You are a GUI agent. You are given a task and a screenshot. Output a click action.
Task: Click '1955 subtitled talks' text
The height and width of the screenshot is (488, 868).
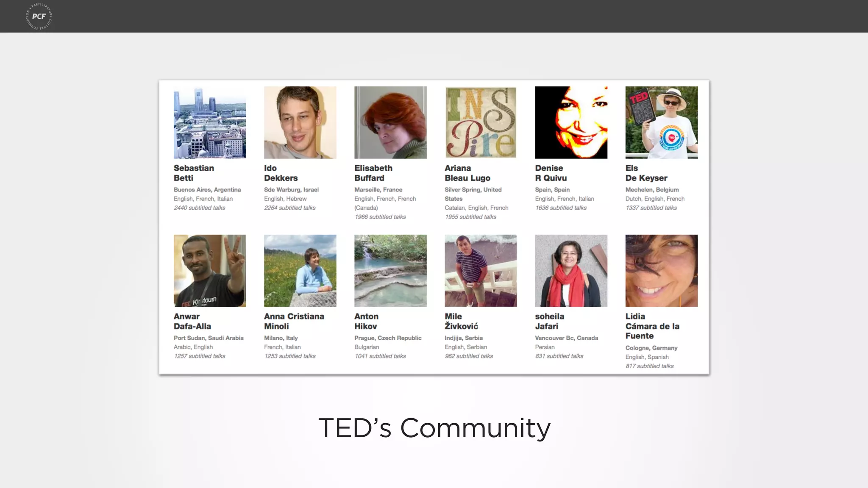(x=470, y=216)
